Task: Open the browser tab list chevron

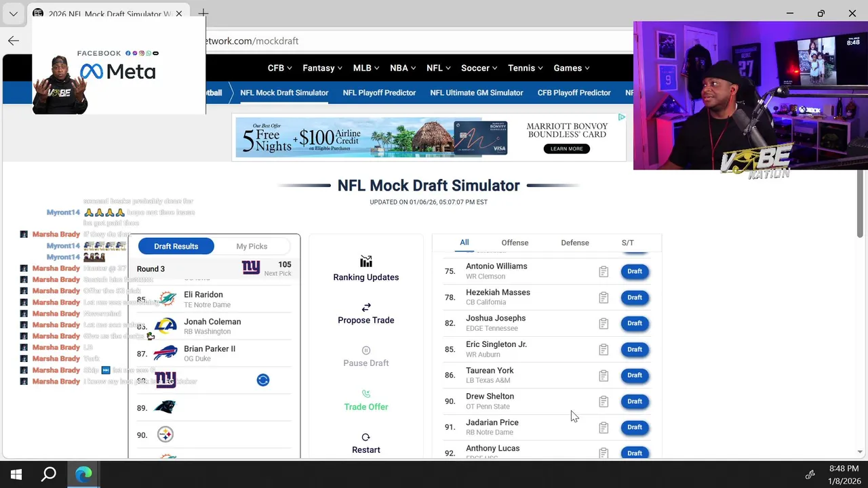Action: pos(14,14)
